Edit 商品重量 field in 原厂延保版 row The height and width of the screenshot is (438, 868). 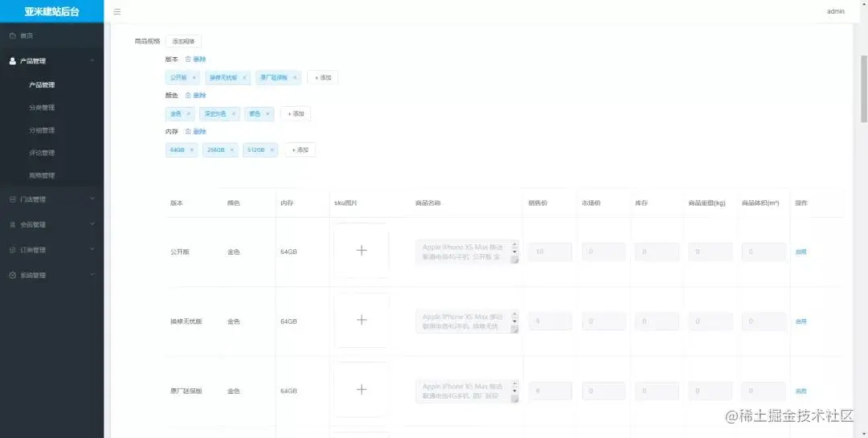coord(710,391)
